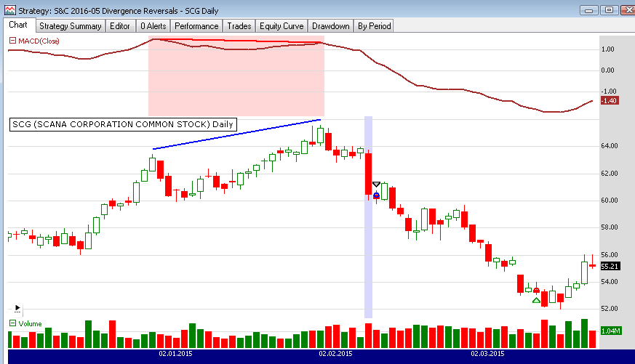This screenshot has height=364, width=635.
Task: Click the red dome exit marker near 53
Action: [x=536, y=291]
